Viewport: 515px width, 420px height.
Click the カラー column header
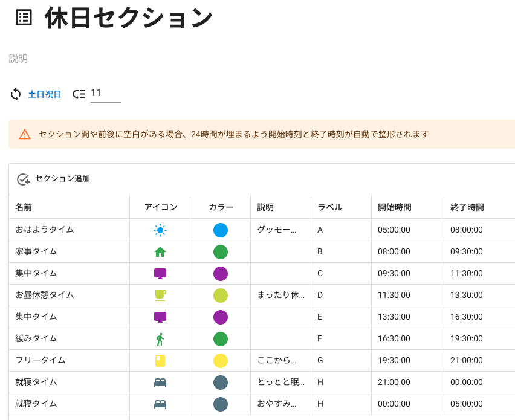(221, 207)
